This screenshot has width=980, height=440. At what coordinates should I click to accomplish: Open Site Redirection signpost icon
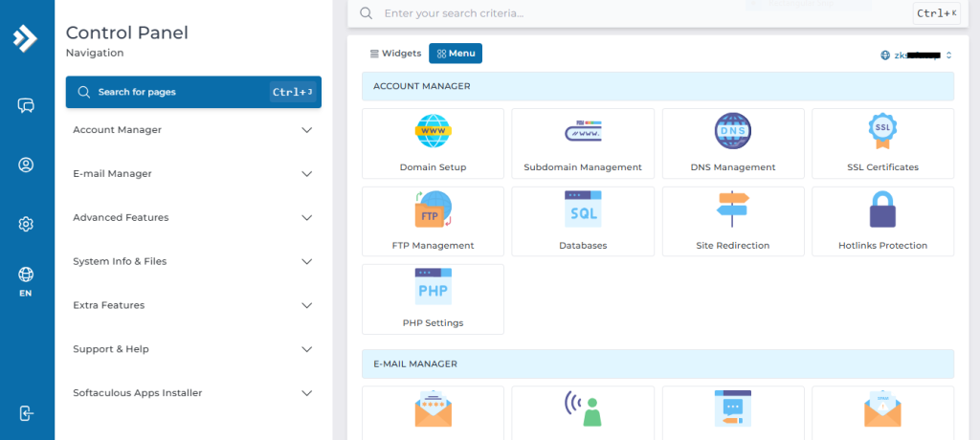tap(732, 209)
